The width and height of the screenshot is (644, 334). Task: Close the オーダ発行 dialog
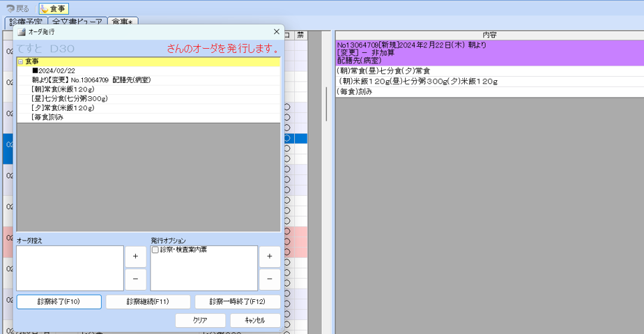click(x=277, y=31)
